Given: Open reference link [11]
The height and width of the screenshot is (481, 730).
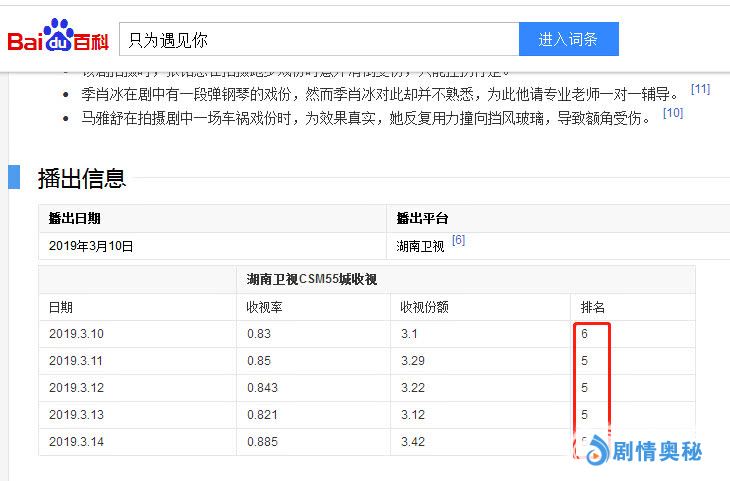Looking at the screenshot, I should coord(700,90).
